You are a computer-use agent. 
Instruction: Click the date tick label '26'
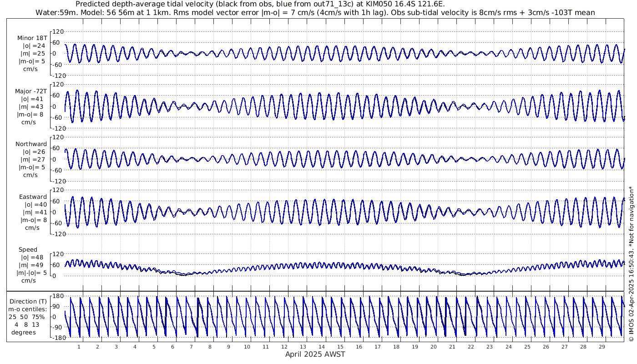[x=546, y=347]
